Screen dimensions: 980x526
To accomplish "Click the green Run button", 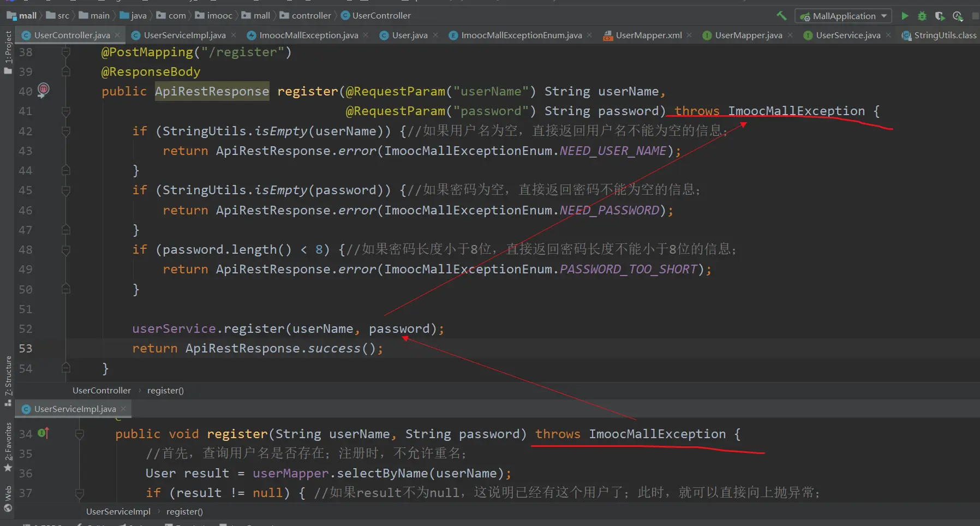I will click(905, 16).
